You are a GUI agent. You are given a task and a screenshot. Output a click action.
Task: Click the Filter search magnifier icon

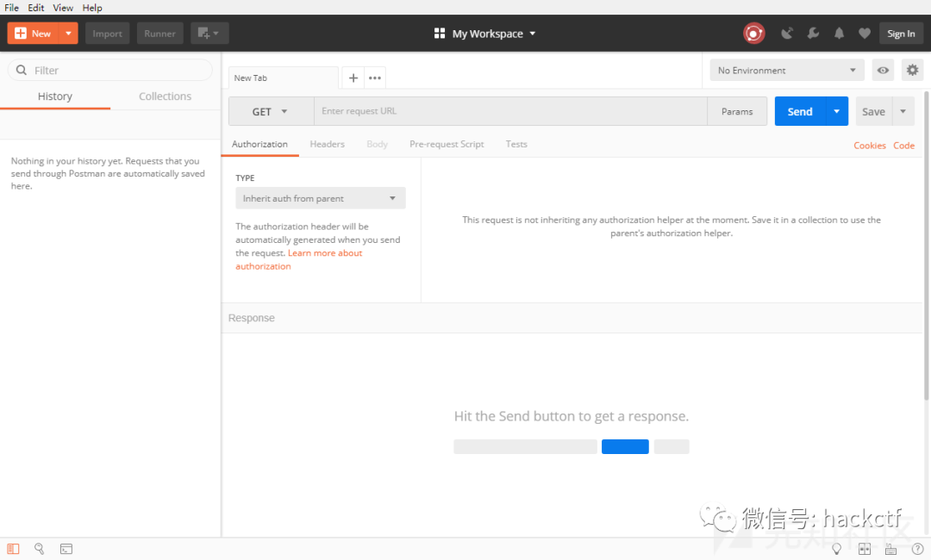point(22,70)
